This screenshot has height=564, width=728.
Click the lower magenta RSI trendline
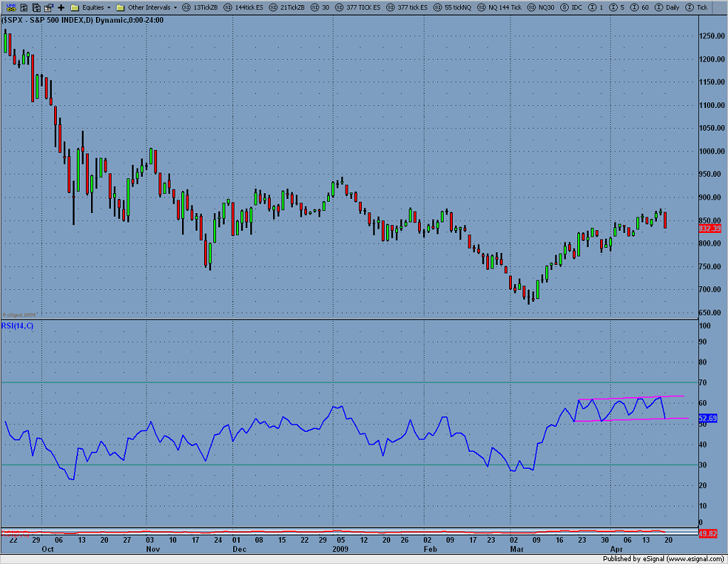point(631,419)
